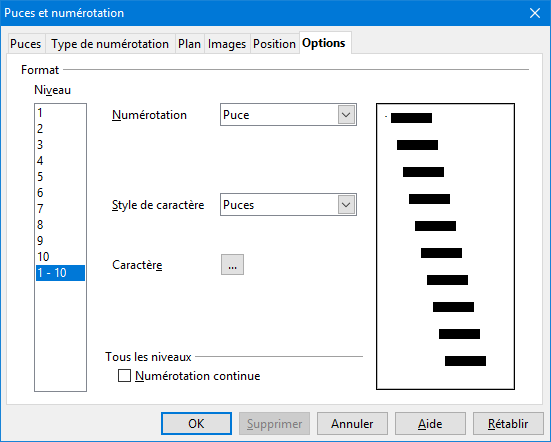Expand the Numérotation dropdown arrow

coord(346,115)
